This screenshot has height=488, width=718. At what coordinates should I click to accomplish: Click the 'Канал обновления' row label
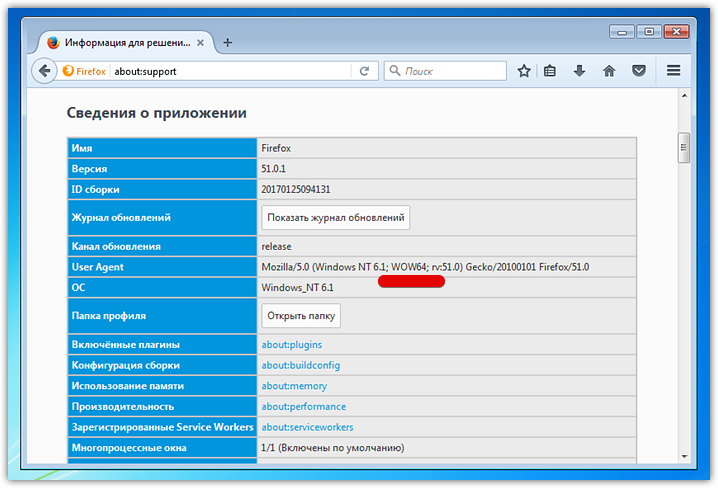(116, 246)
